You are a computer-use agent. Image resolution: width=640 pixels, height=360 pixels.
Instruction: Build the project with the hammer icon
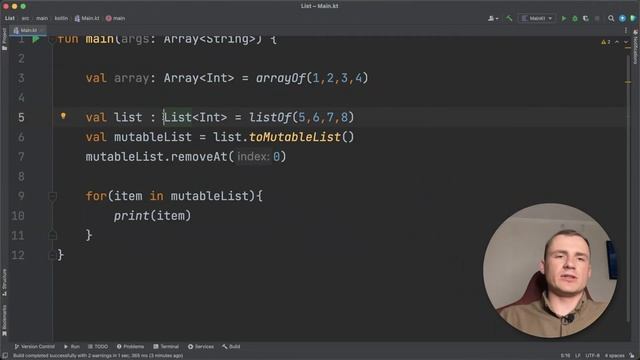click(509, 18)
